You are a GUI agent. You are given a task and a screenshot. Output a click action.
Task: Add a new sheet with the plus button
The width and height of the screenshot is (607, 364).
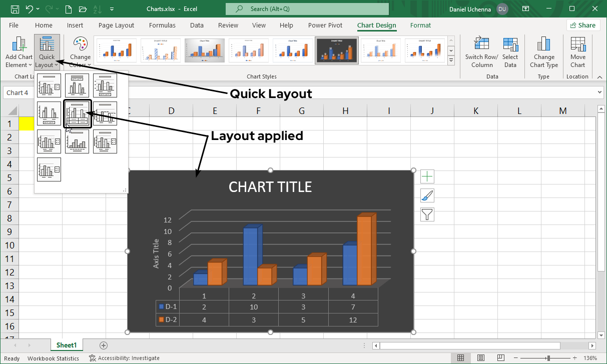(103, 345)
